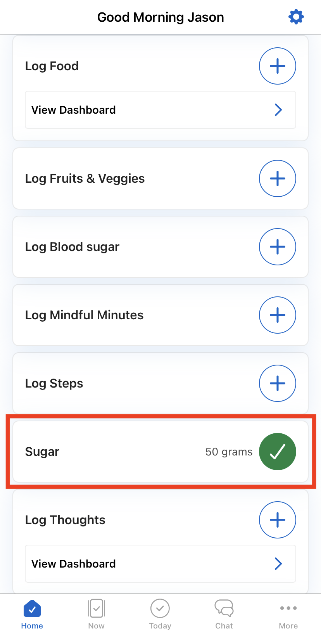The width and height of the screenshot is (321, 644).
Task: Add a new Log Thoughts entry
Action: [x=278, y=520]
